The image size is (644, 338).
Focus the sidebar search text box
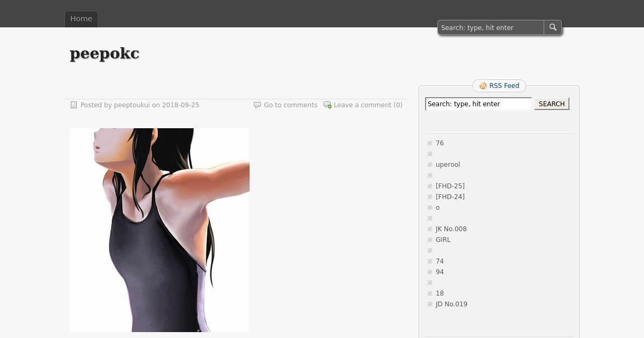(x=478, y=104)
